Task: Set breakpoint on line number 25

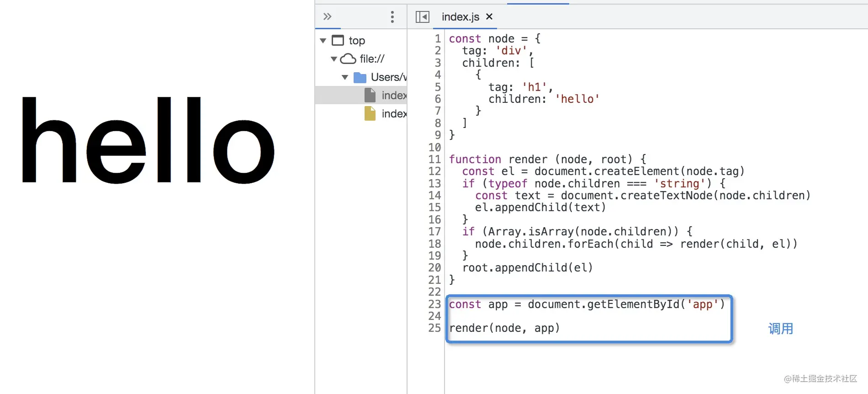Action: (434, 328)
